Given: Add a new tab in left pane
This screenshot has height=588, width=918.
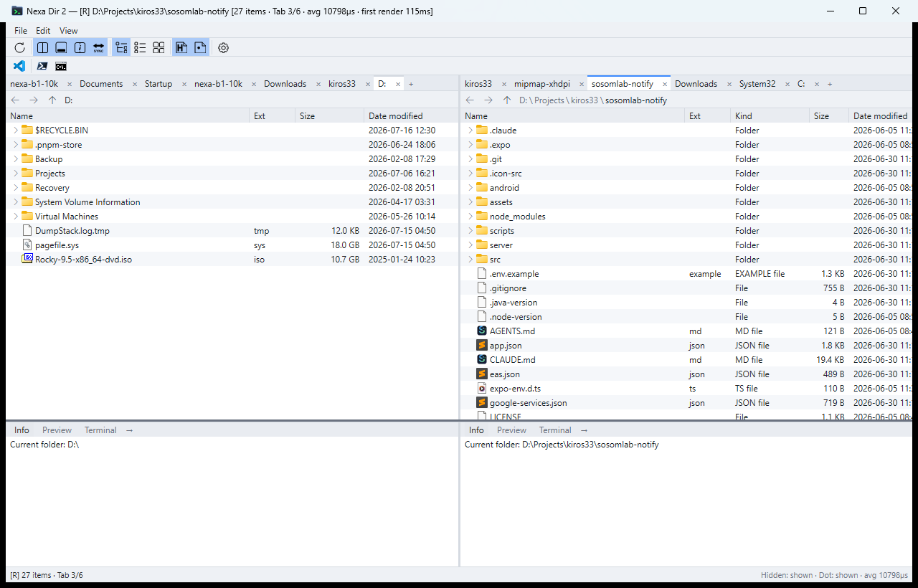Looking at the screenshot, I should pos(411,84).
